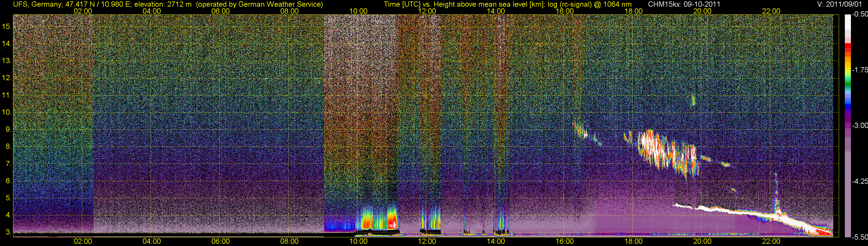868x246 pixels.
Task: Click the height axis label '15.'
Action: click(7, 26)
